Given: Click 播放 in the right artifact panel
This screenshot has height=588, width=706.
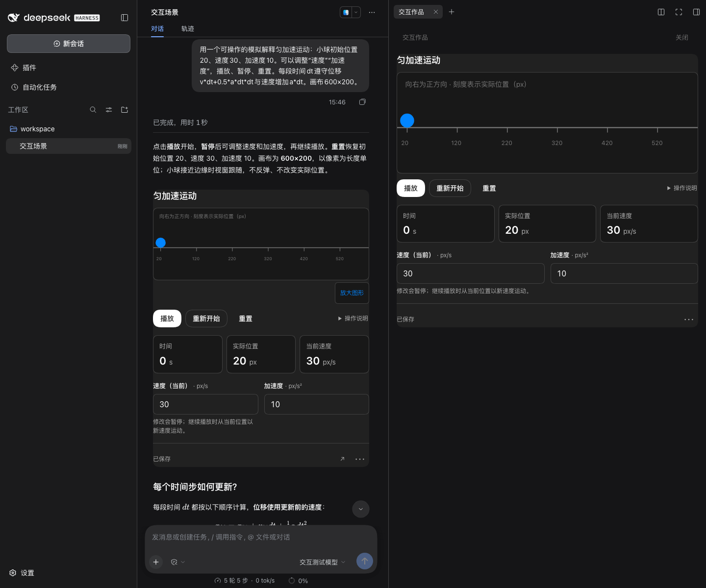Looking at the screenshot, I should pos(411,188).
